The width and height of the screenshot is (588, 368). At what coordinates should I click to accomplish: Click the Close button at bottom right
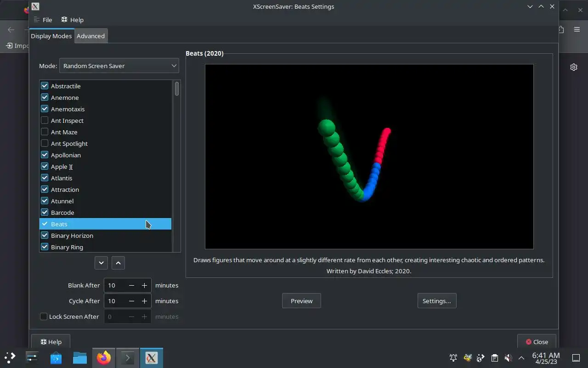coord(537,342)
